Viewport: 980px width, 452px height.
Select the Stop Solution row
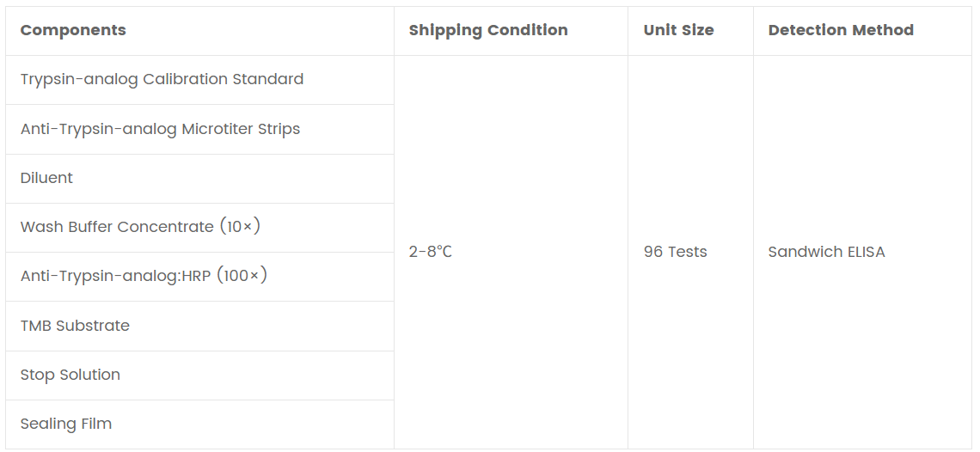pos(70,375)
